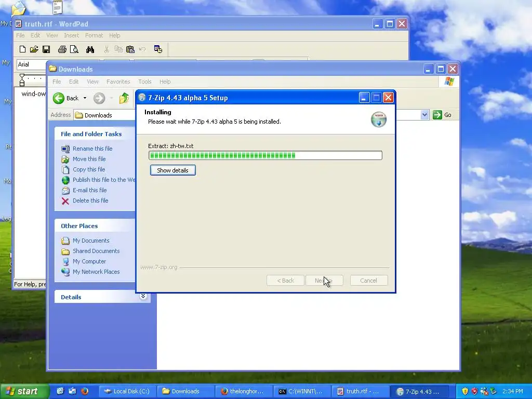Open My Computer from Other Places
Viewport: 532px width, 399px height.
89,262
